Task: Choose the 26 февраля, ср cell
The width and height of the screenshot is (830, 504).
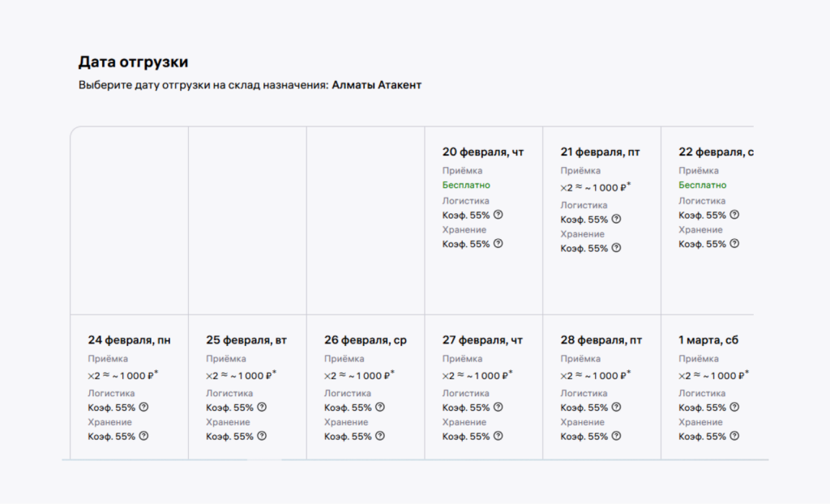Action: pos(366,340)
